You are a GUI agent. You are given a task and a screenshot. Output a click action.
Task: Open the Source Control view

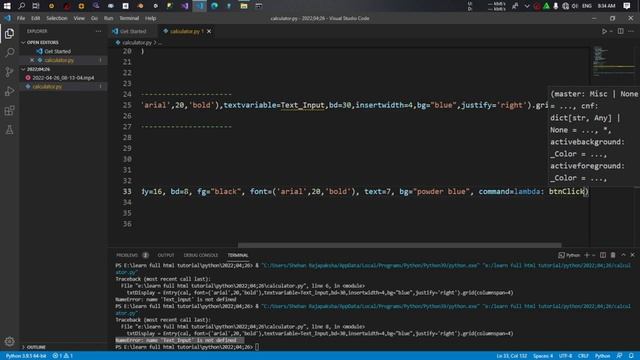coord(9,72)
